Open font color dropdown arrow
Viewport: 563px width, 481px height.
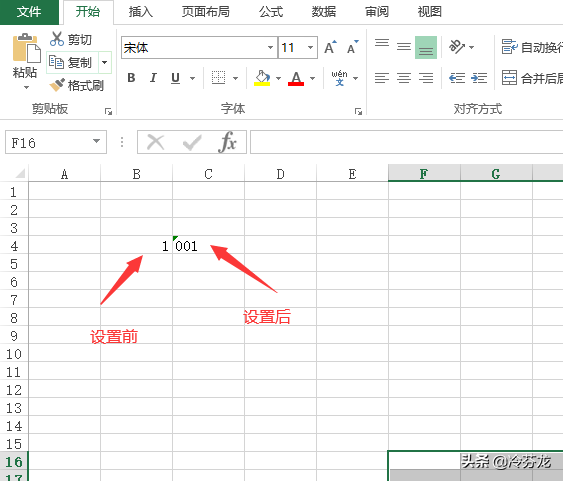(x=312, y=78)
